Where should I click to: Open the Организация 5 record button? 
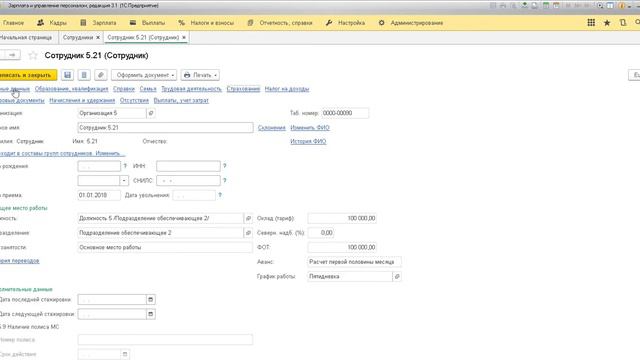151,113
